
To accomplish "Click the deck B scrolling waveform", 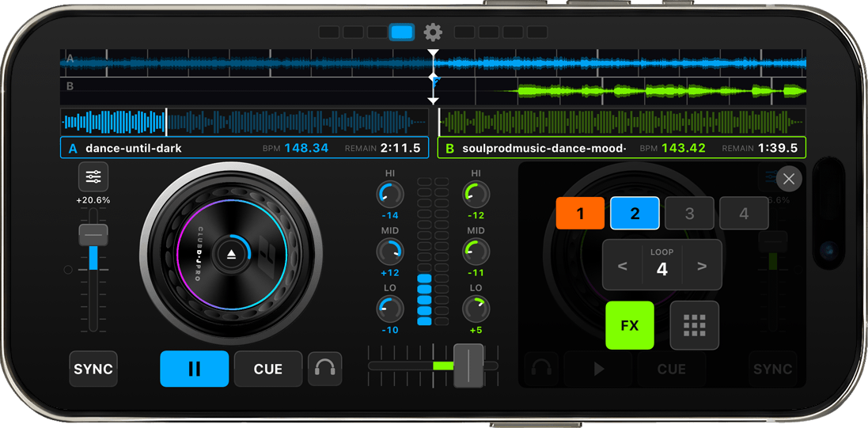I will (x=433, y=91).
